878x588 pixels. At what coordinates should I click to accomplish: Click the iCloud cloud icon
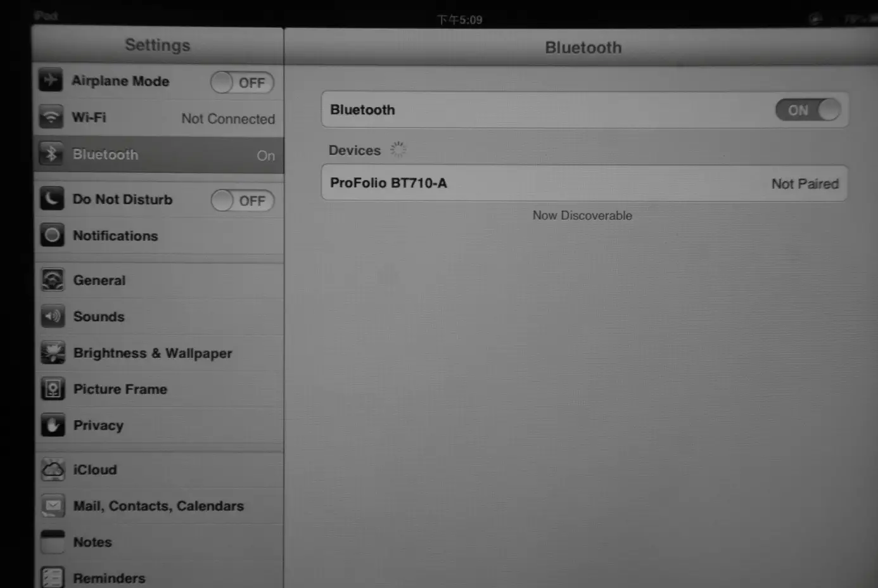[52, 469]
